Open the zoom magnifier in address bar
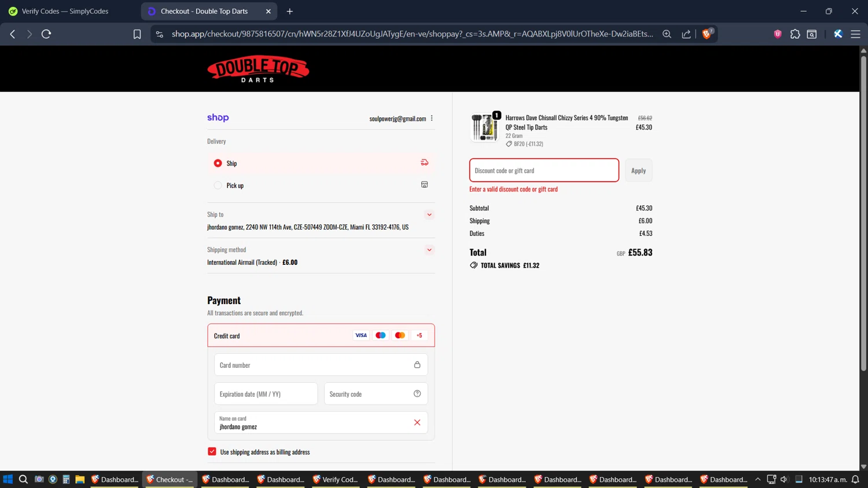868x488 pixels. tap(667, 34)
